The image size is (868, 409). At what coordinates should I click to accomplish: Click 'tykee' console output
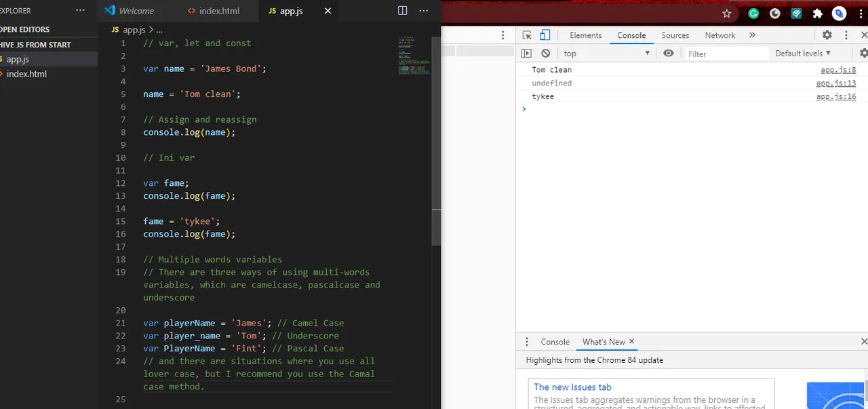coord(542,97)
